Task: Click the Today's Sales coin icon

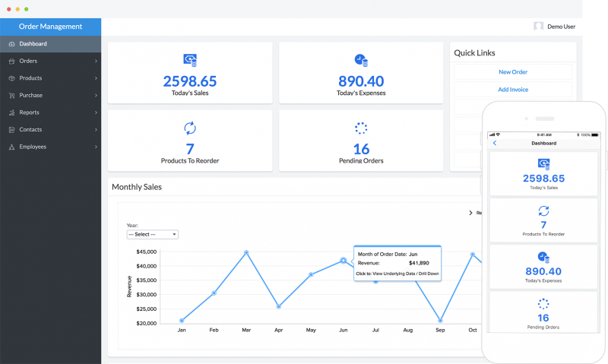Action: [190, 60]
